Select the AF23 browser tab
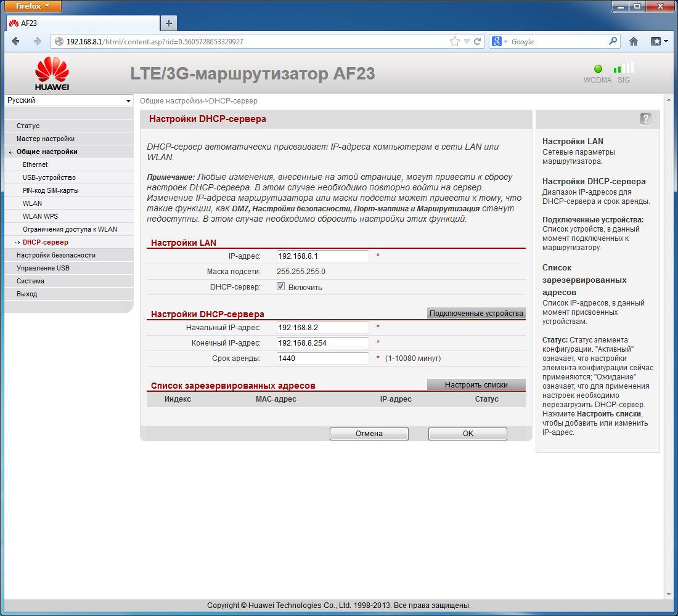The image size is (678, 616). (x=83, y=23)
